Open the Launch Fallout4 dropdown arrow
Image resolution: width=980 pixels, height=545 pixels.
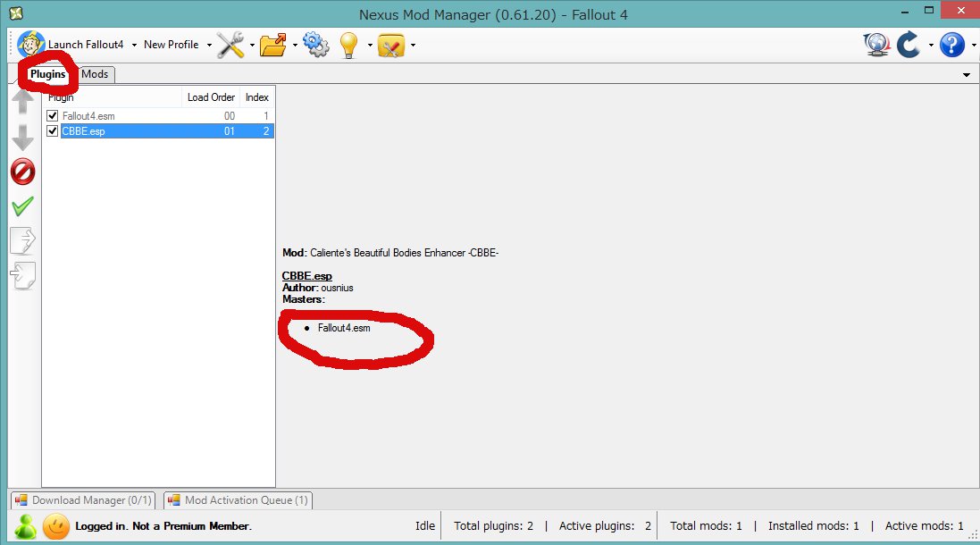coord(134,45)
